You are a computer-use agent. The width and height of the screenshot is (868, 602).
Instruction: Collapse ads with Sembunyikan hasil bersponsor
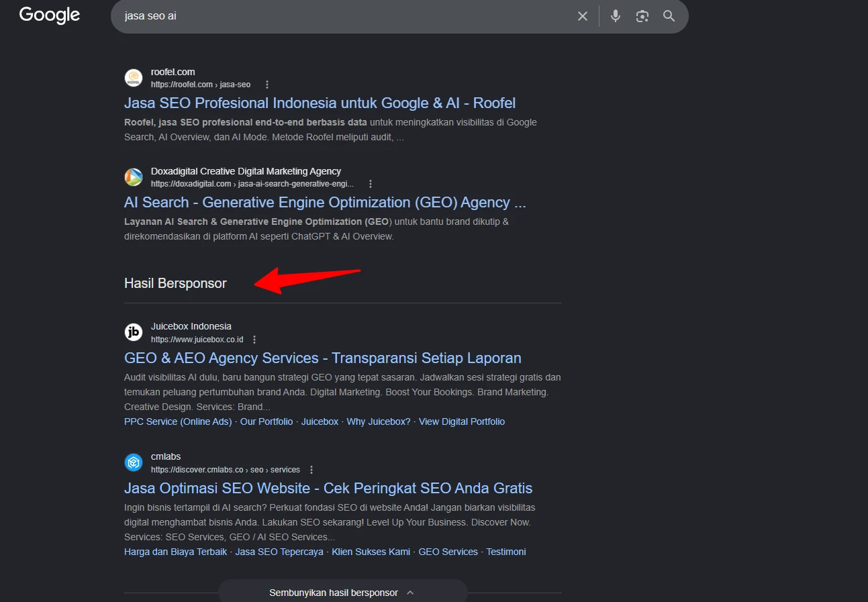tap(342, 593)
